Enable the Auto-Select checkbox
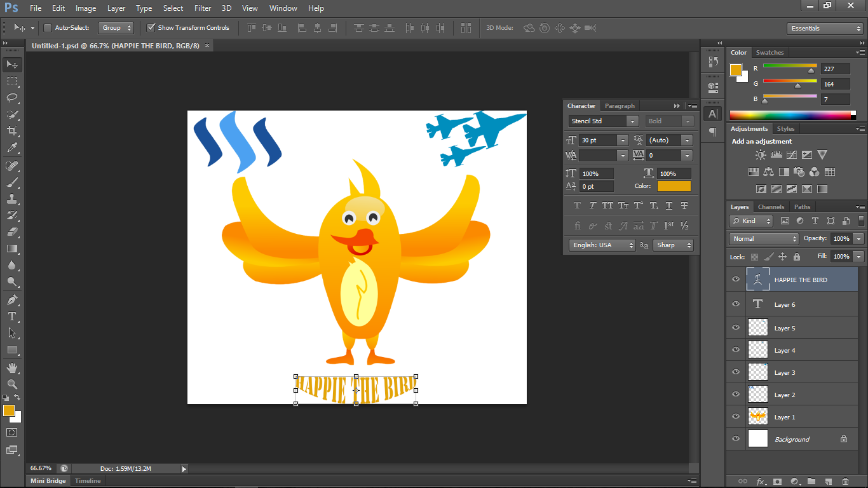Screen dimensions: 868x488 tap(48, 28)
